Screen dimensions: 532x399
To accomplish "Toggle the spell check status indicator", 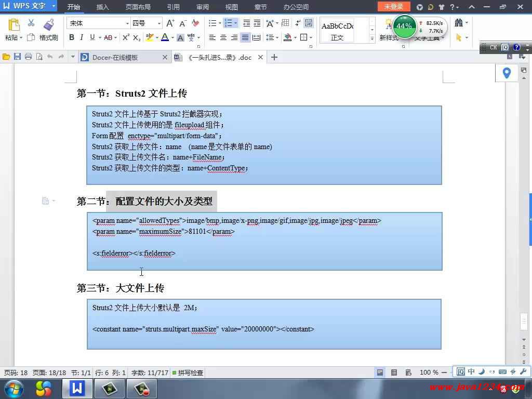I will (188, 373).
